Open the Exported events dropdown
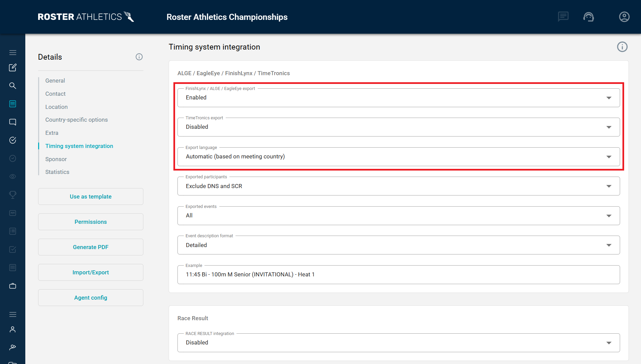This screenshot has height=364, width=641. (x=398, y=216)
